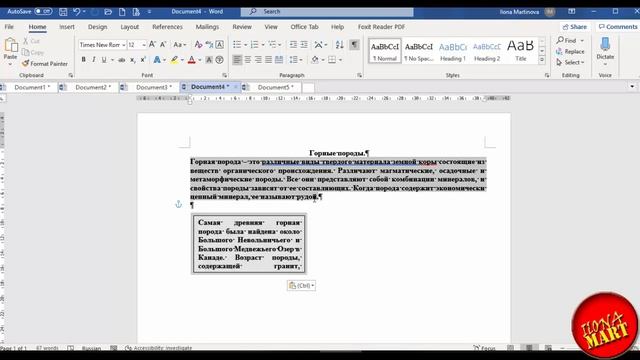The image size is (640, 360).
Task: Select the Heading 1 style
Action: coord(453,51)
